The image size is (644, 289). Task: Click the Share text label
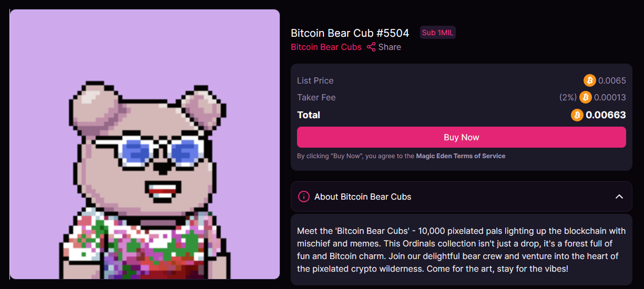tap(390, 47)
